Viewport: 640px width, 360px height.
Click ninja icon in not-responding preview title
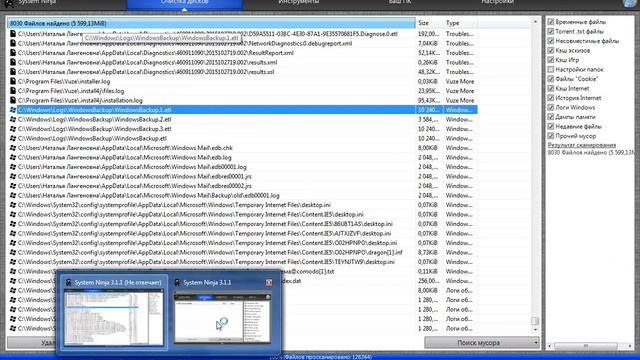click(69, 282)
